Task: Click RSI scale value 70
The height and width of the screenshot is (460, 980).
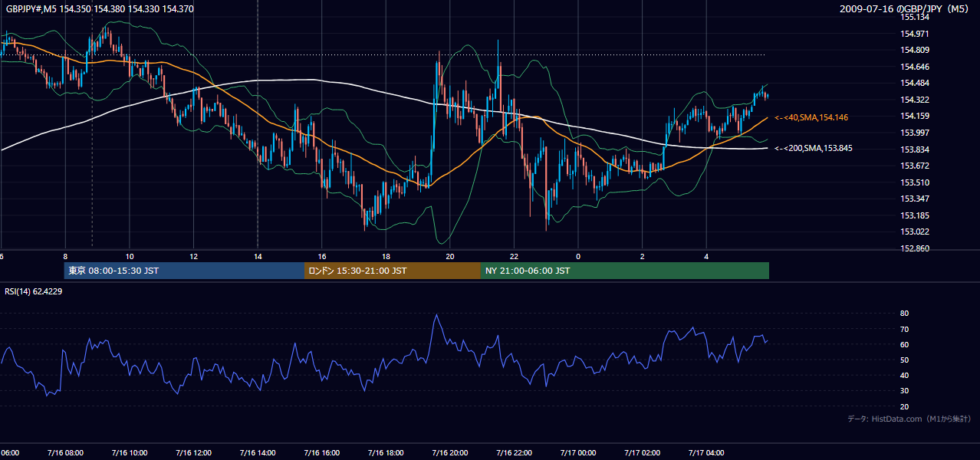Action: (x=904, y=329)
